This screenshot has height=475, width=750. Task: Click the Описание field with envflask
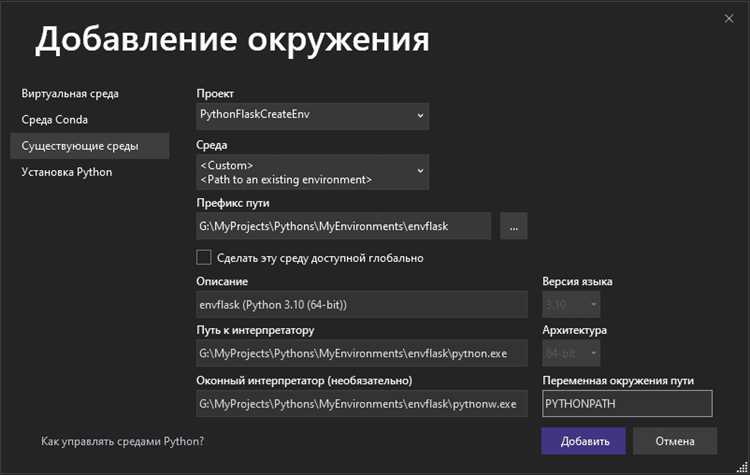pyautogui.click(x=362, y=305)
